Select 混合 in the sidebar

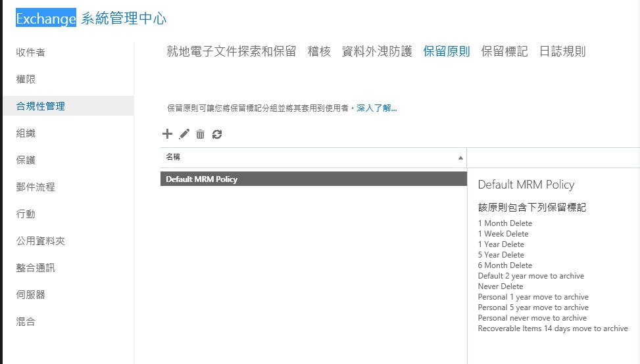26,321
